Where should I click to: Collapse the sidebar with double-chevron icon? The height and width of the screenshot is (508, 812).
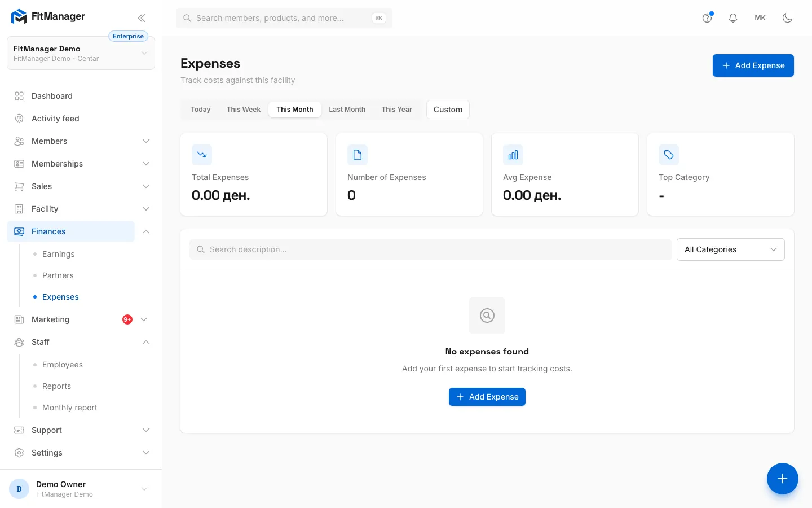[142, 18]
